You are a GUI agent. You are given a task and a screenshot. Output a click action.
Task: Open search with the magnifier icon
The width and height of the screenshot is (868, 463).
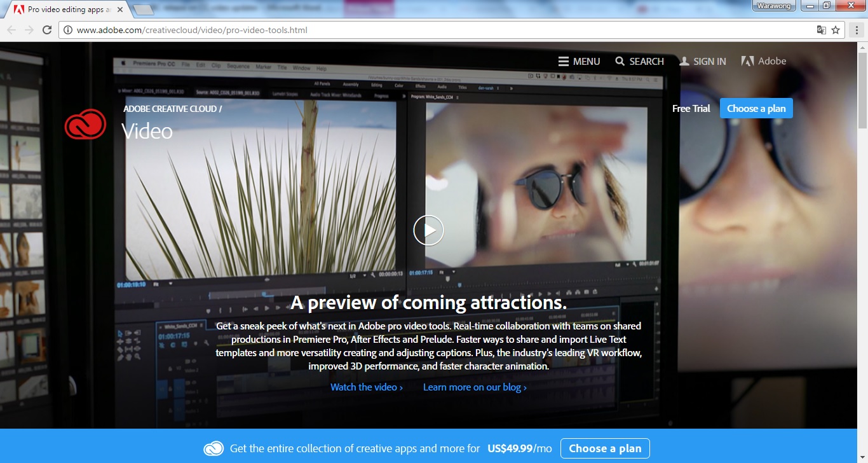point(620,61)
